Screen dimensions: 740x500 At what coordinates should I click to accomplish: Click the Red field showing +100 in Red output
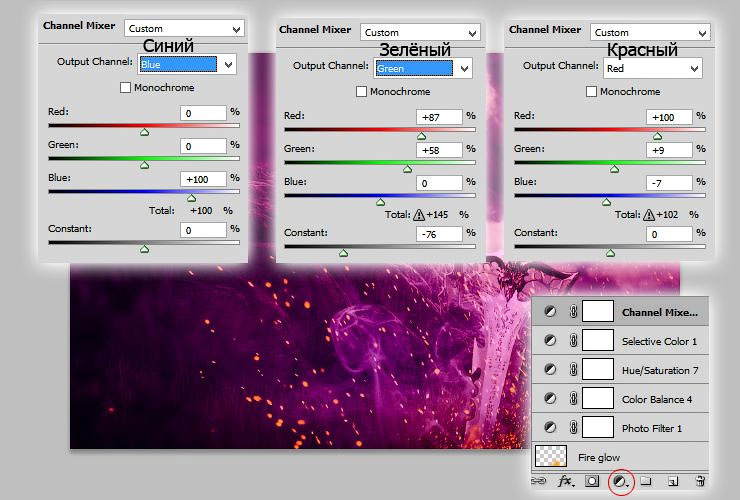(x=669, y=117)
